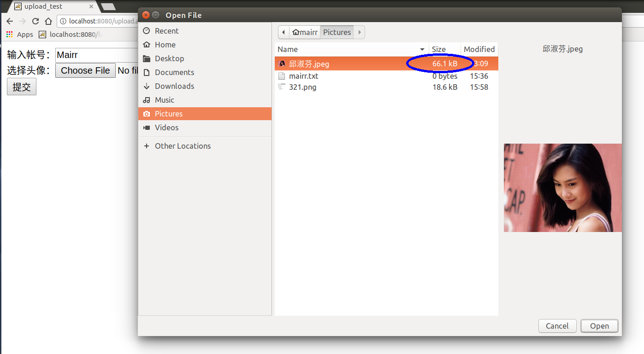644x354 pixels.
Task: Click the 15:58 modified time
Action: [479, 87]
